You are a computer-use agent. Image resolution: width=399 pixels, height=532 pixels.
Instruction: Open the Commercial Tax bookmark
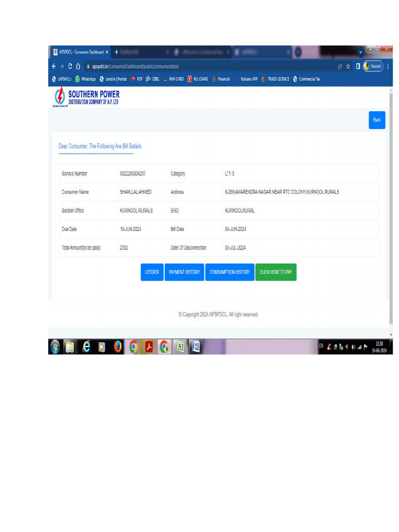307,79
